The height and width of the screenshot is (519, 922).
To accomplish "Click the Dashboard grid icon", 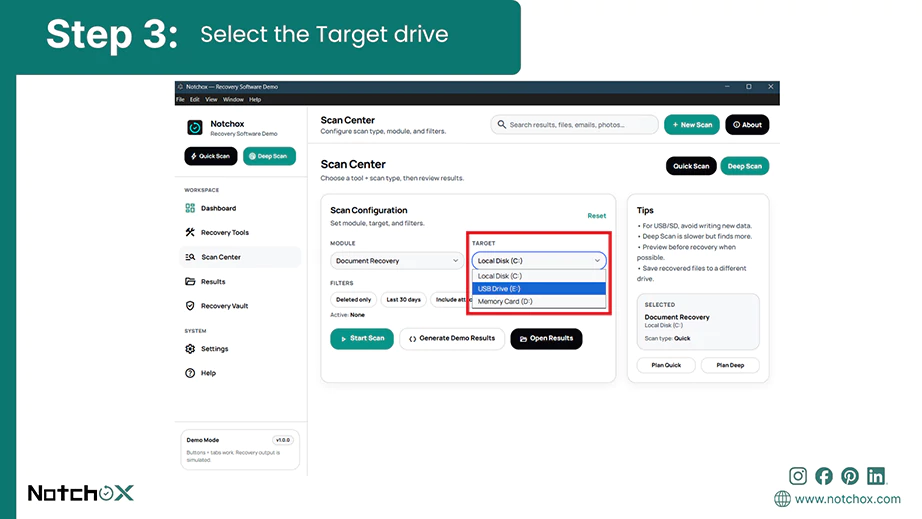I will pyautogui.click(x=190, y=208).
